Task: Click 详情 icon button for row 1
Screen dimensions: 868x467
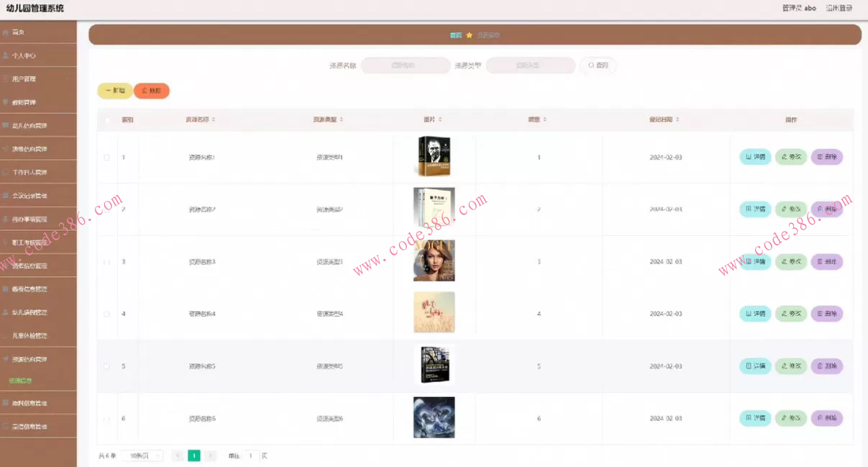Action: 755,157
